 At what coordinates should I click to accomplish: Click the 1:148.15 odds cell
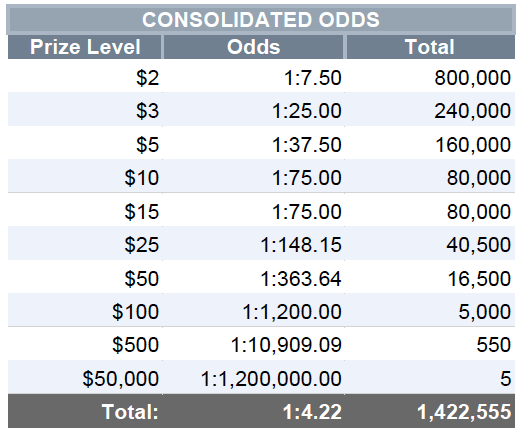[x=254, y=244]
